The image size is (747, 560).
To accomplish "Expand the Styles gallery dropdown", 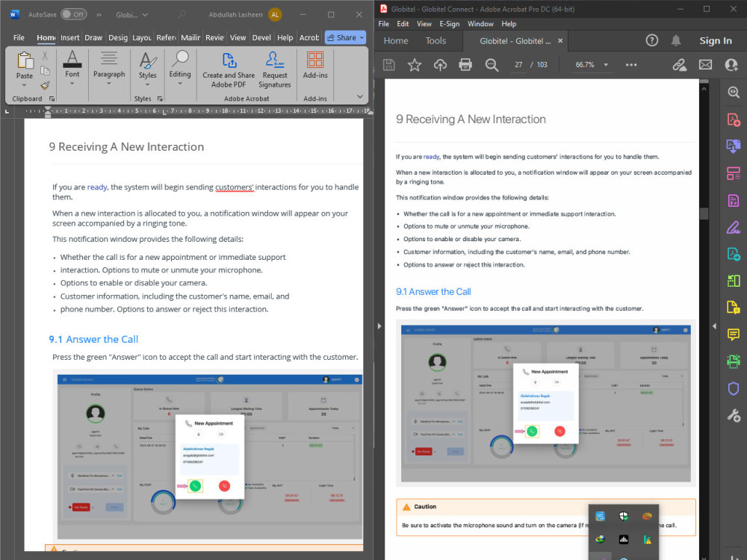I will [147, 84].
